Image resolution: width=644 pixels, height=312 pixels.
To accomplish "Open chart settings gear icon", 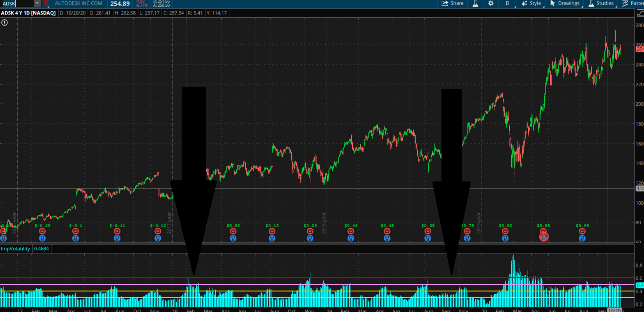I will [491, 4].
